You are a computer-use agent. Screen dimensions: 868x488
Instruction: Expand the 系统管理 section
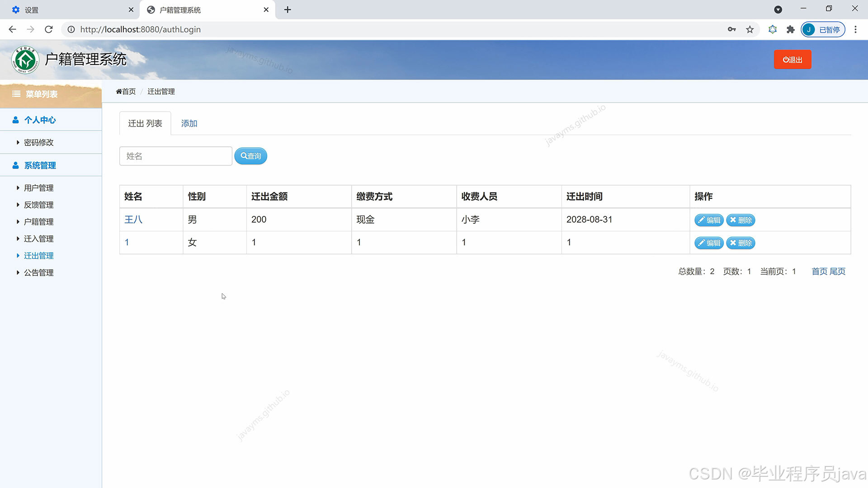click(51, 165)
